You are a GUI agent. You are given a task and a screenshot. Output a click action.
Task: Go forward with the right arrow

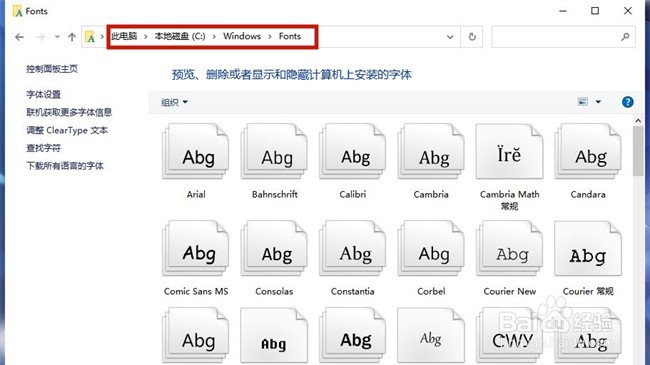(x=40, y=37)
